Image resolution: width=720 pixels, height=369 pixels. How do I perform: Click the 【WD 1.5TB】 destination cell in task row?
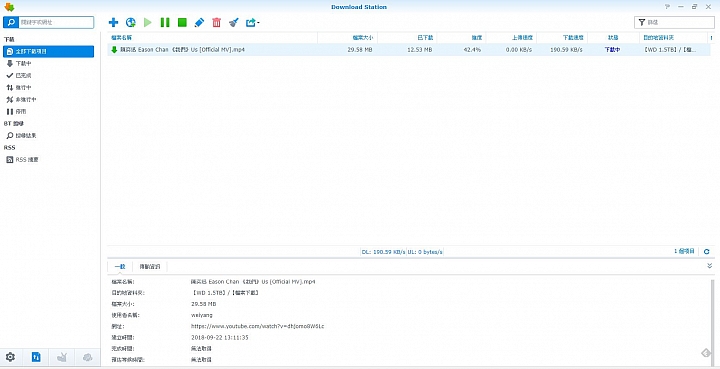pyautogui.click(x=670, y=50)
